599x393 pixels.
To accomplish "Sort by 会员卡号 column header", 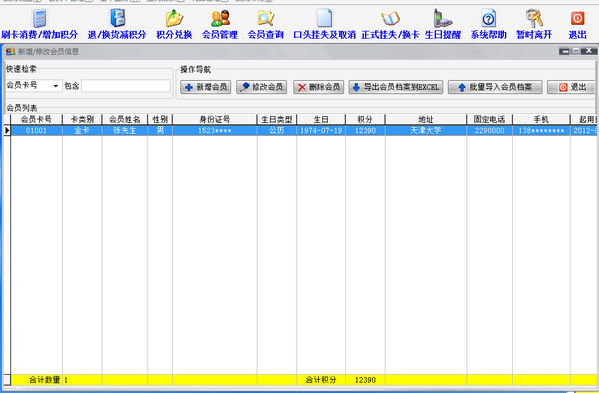I will coord(36,120).
